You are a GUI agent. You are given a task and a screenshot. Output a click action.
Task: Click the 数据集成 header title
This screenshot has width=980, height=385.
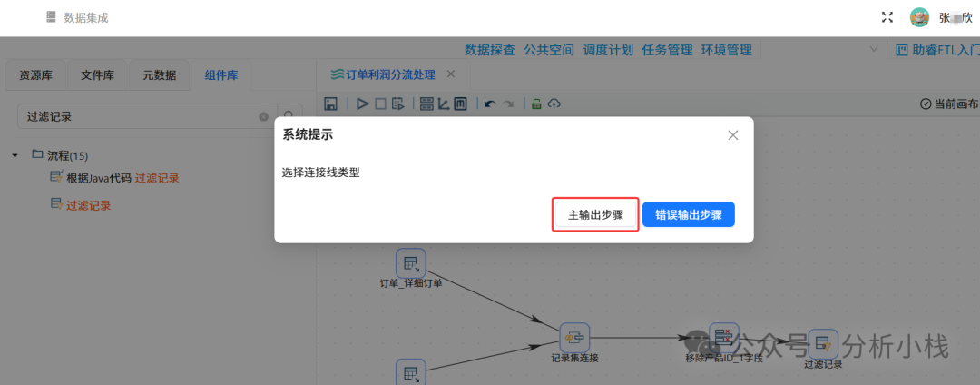[x=86, y=17]
